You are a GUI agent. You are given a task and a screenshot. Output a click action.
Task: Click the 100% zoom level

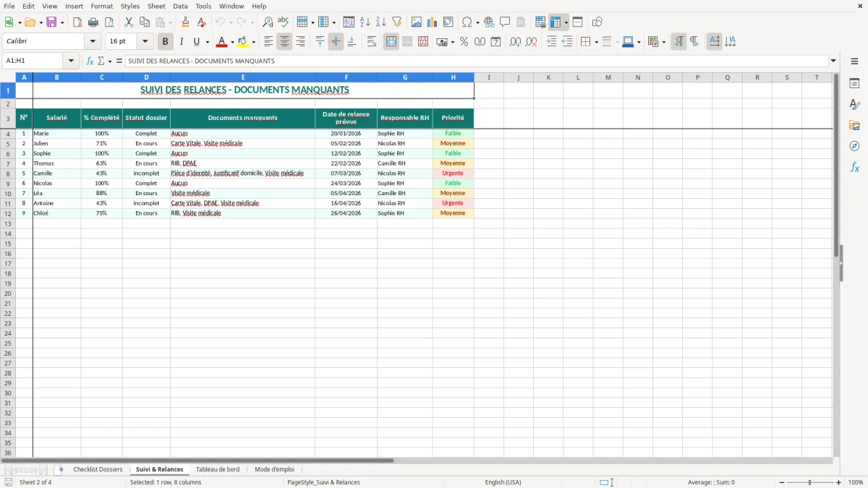point(856,482)
